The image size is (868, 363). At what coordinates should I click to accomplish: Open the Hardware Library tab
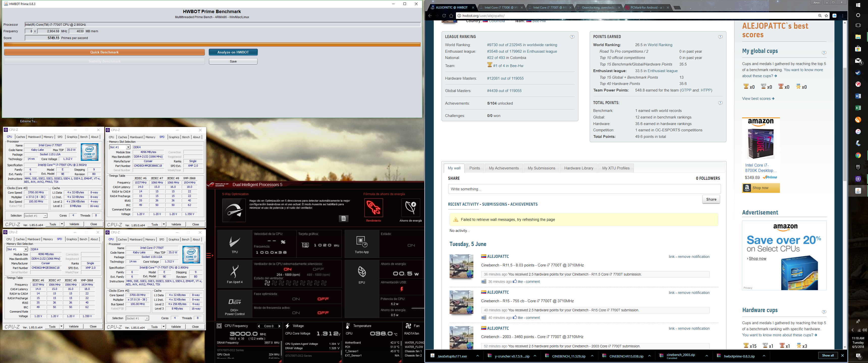[x=579, y=168]
